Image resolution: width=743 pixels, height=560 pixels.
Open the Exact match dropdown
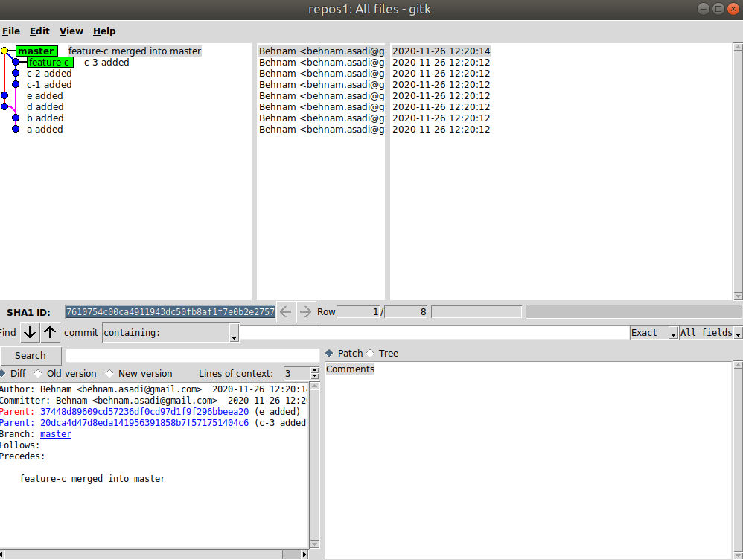tap(654, 333)
